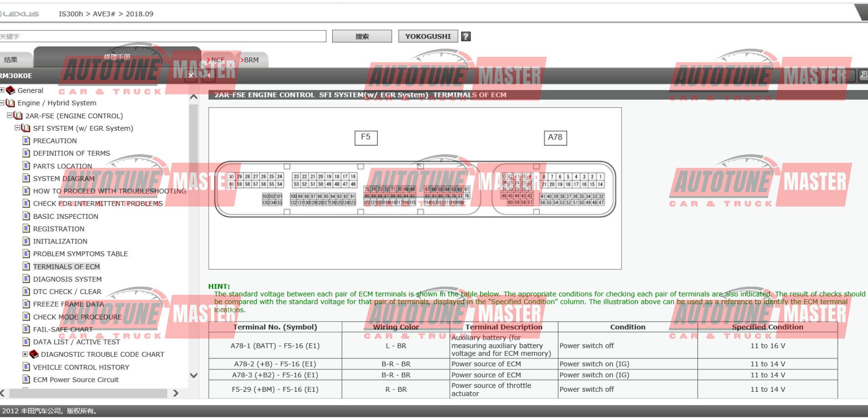This screenshot has height=419, width=868.
Task: Click the 'Terminal No. (Symbol)' column header
Action: pyautogui.click(x=275, y=327)
